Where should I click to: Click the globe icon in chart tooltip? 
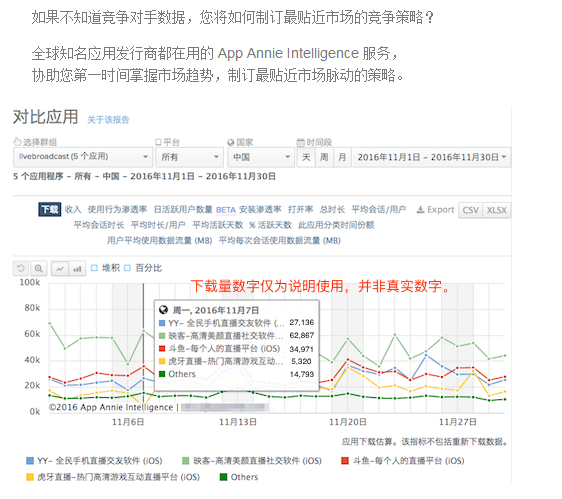click(163, 310)
